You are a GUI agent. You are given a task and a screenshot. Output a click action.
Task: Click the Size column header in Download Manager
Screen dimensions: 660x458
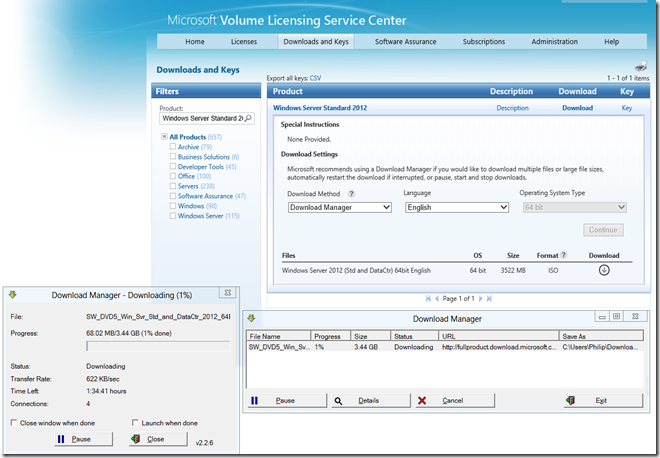(x=371, y=336)
